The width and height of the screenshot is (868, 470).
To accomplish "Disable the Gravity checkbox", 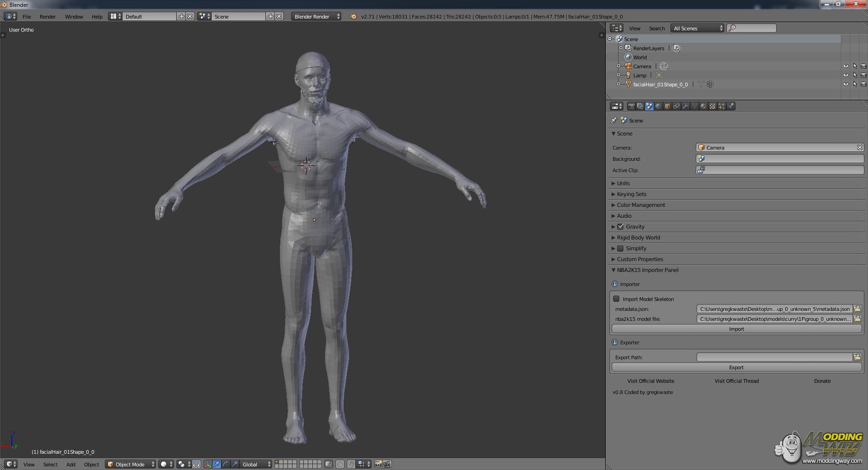I will point(620,226).
